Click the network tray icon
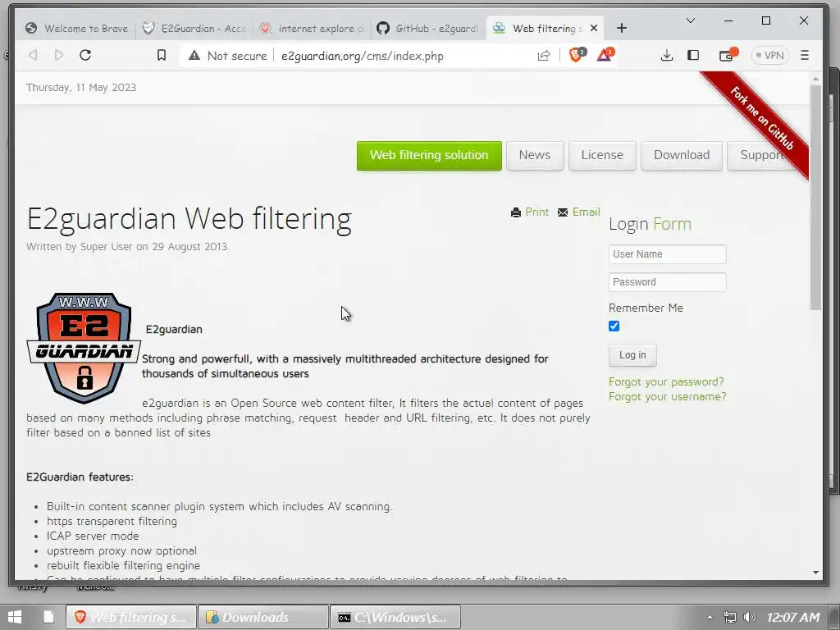This screenshot has height=630, width=840. (x=729, y=617)
